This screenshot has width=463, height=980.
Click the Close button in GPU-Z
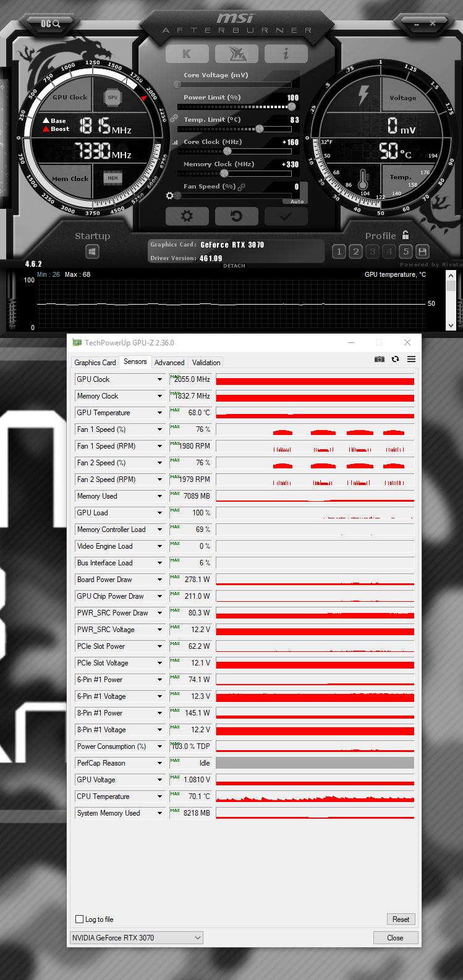point(396,938)
